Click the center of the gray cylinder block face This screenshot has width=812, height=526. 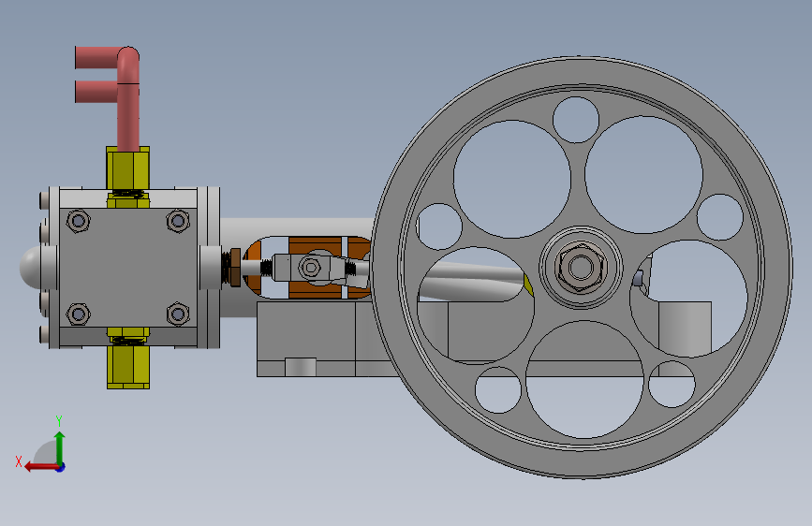click(x=128, y=268)
